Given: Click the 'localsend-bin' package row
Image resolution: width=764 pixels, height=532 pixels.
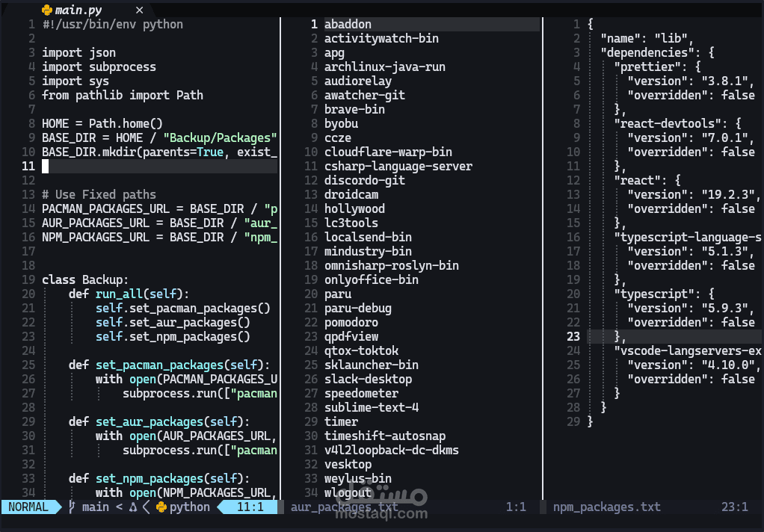Looking at the screenshot, I should click(x=368, y=238).
